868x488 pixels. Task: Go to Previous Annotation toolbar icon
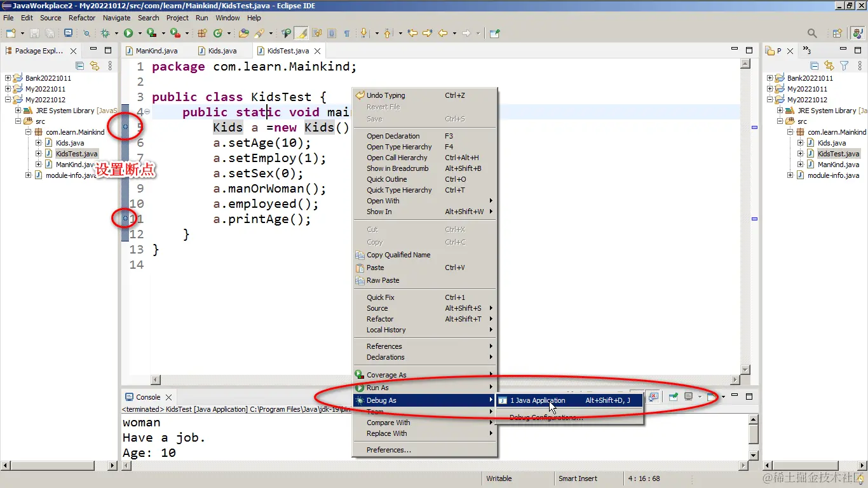pos(387,33)
